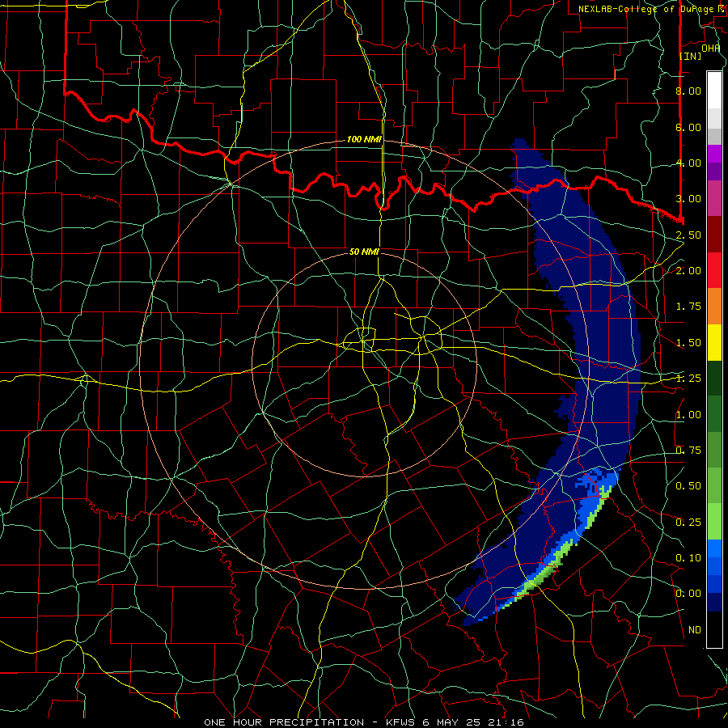728x728 pixels.
Task: Click the 4.00 legend value
Action: (x=688, y=163)
